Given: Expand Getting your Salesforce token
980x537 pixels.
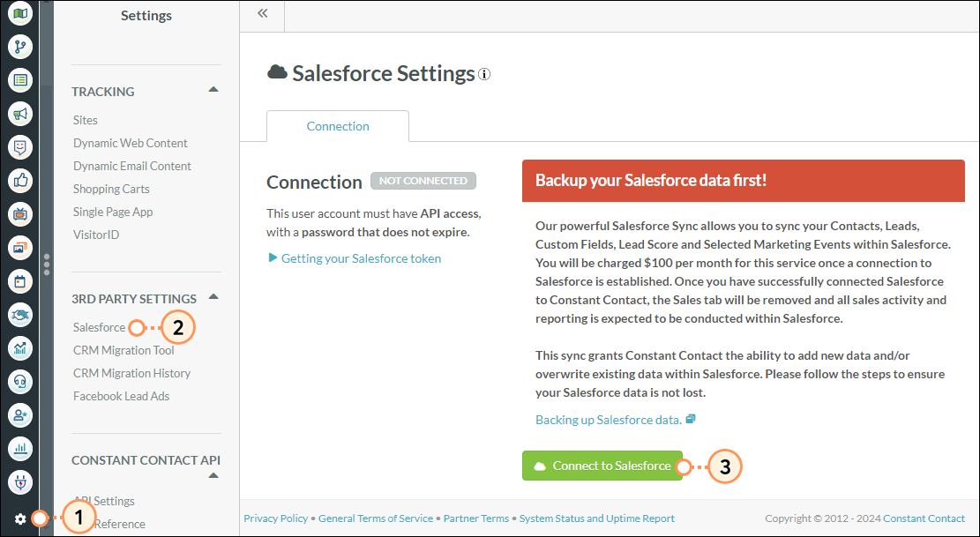Looking at the screenshot, I should click(x=355, y=258).
